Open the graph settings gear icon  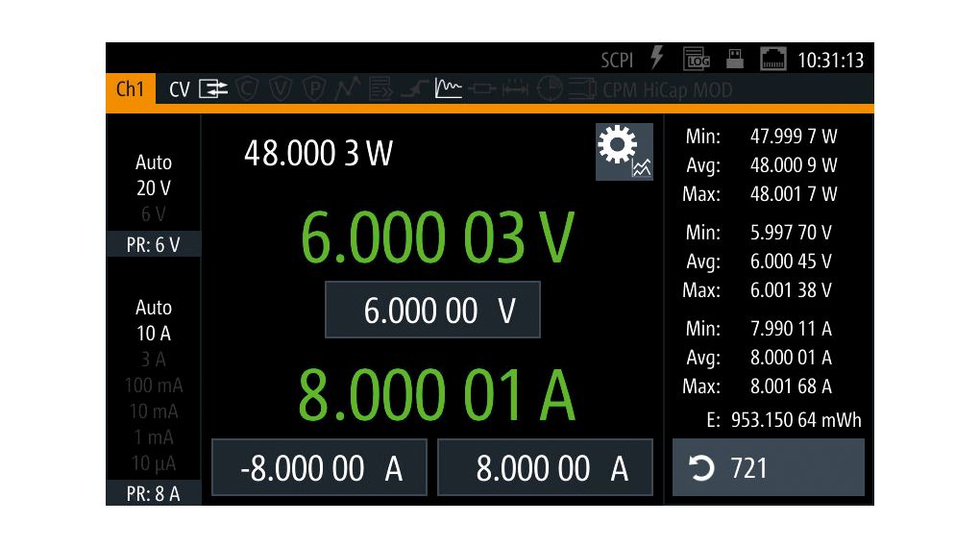click(x=624, y=152)
